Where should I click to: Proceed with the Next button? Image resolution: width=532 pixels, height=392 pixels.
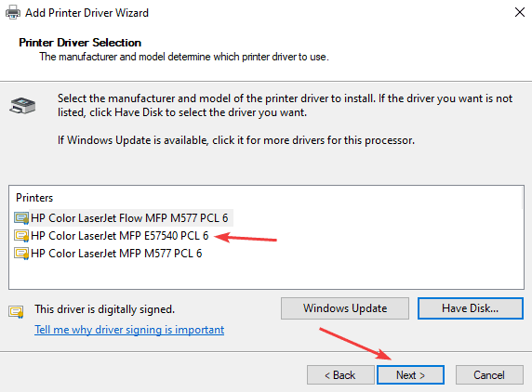coord(410,375)
